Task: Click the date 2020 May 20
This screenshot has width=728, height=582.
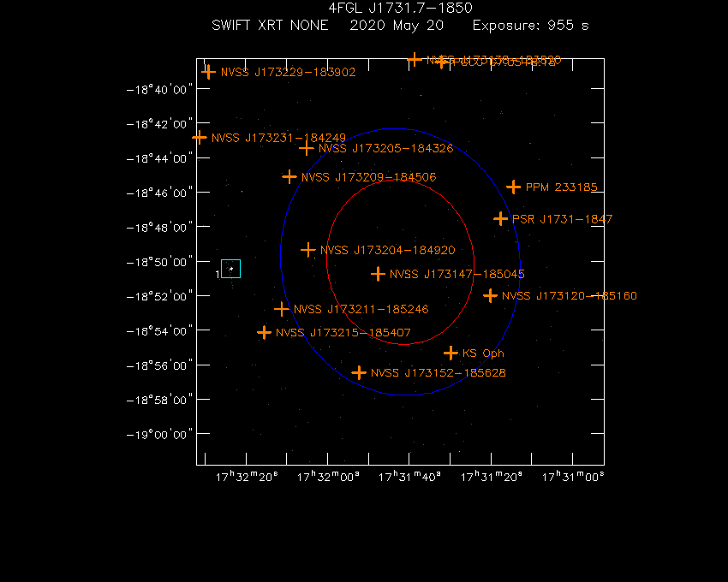Action: [397, 26]
